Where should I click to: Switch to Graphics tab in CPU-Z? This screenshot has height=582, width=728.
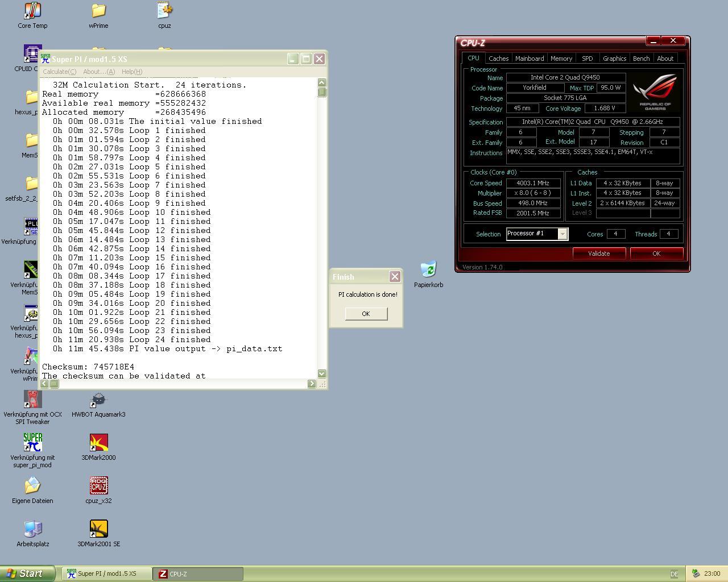(614, 59)
